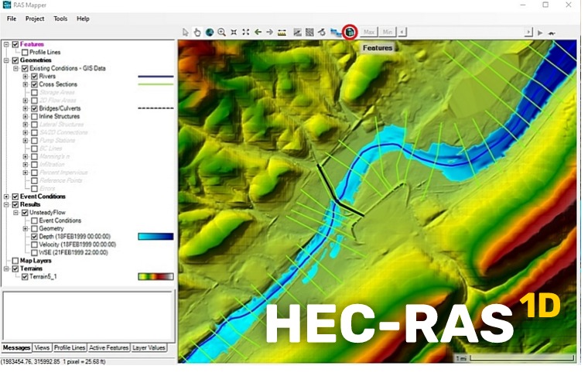588x376 pixels.
Task: Uncheck the Cross Sections layer
Action: tap(34, 84)
